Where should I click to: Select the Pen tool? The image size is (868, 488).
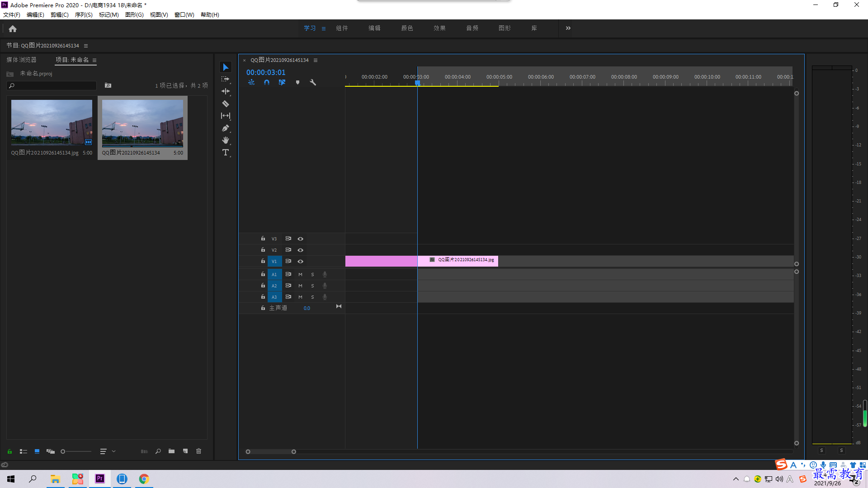coord(225,128)
